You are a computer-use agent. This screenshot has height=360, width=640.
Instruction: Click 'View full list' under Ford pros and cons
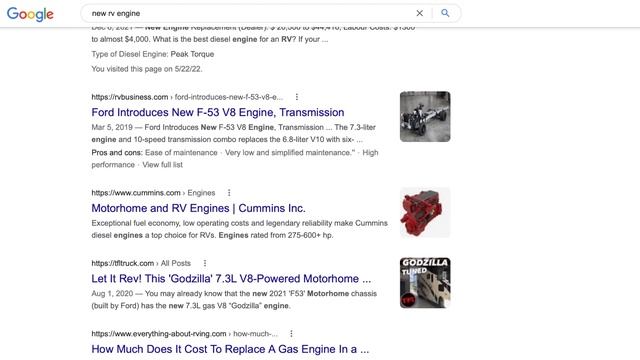(x=162, y=165)
